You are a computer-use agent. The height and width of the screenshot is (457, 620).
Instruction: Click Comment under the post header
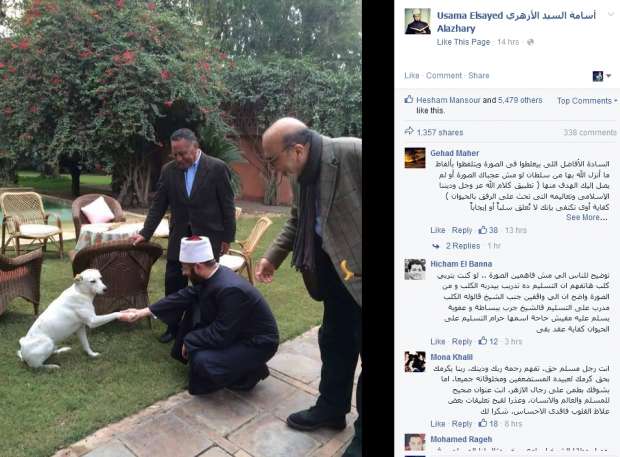pos(444,76)
